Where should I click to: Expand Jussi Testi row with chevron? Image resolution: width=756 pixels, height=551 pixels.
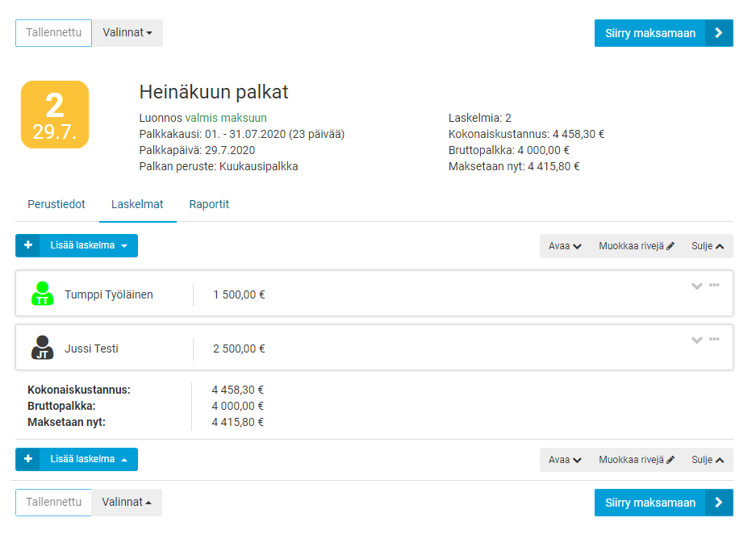(696, 340)
